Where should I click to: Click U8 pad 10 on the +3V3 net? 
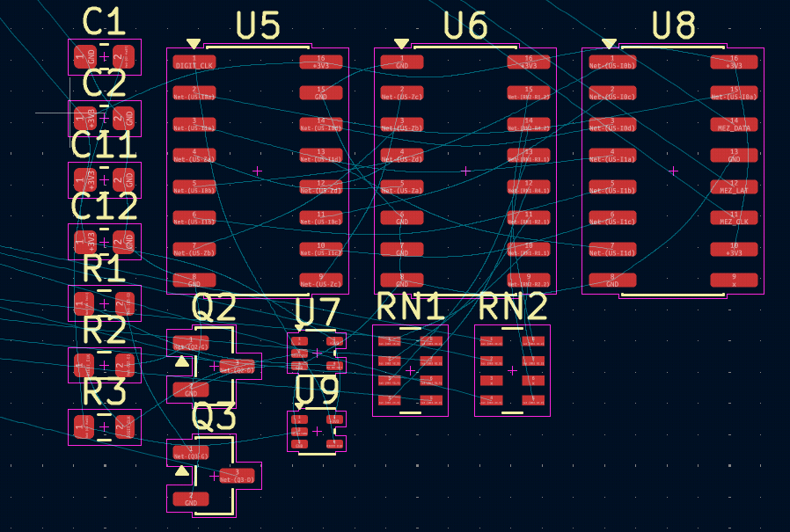(x=734, y=250)
